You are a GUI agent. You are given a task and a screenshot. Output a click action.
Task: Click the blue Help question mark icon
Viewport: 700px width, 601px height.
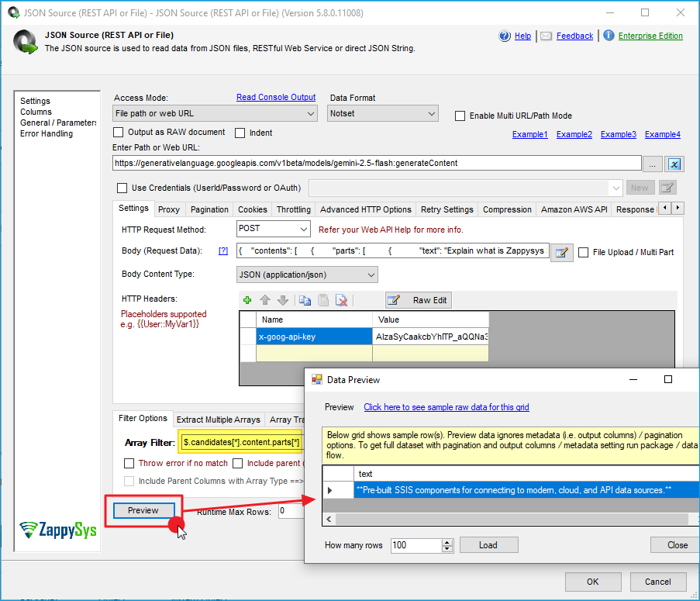505,36
